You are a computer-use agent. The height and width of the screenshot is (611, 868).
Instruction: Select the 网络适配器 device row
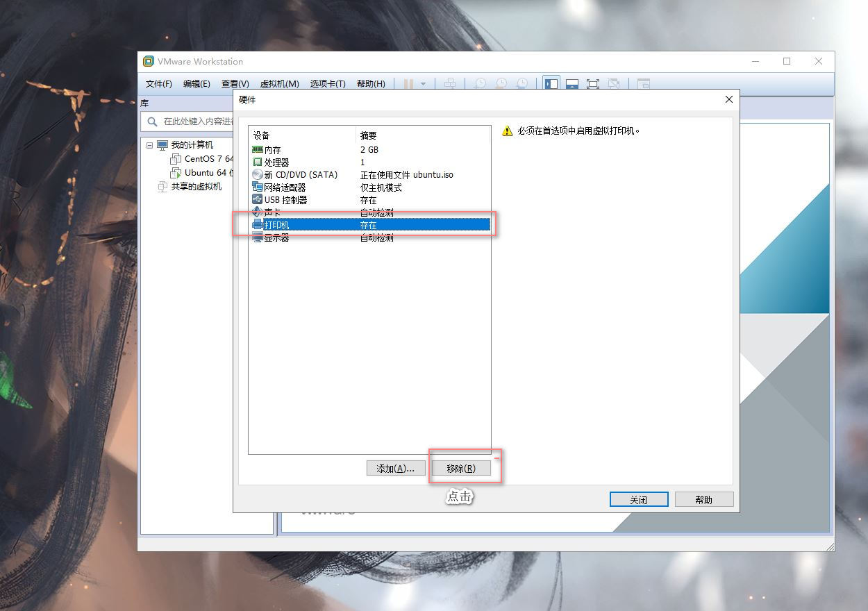click(370, 187)
